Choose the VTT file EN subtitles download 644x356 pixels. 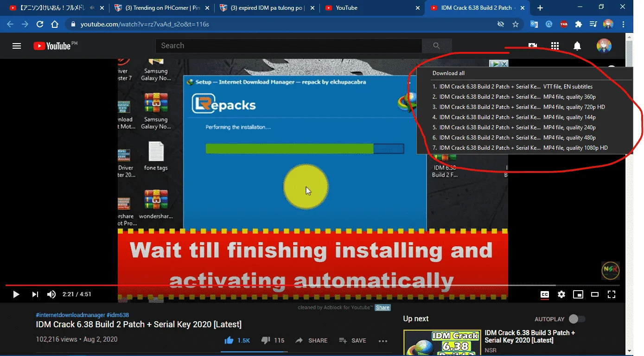tap(525, 87)
